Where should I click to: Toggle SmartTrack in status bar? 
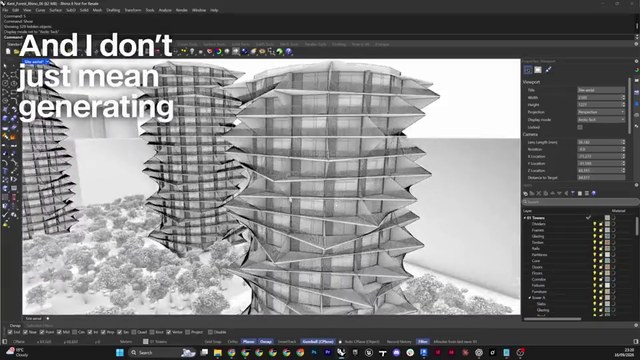[x=287, y=342]
